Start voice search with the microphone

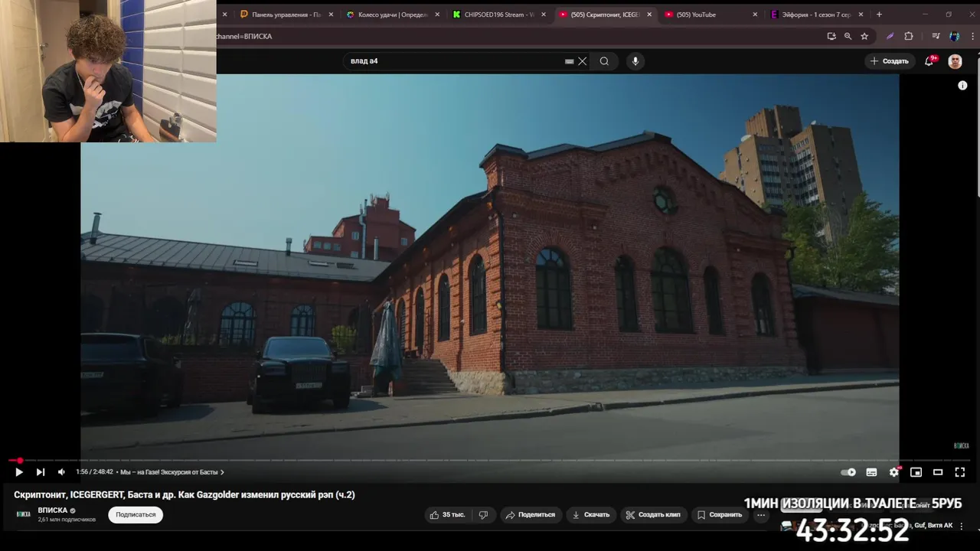tap(635, 61)
